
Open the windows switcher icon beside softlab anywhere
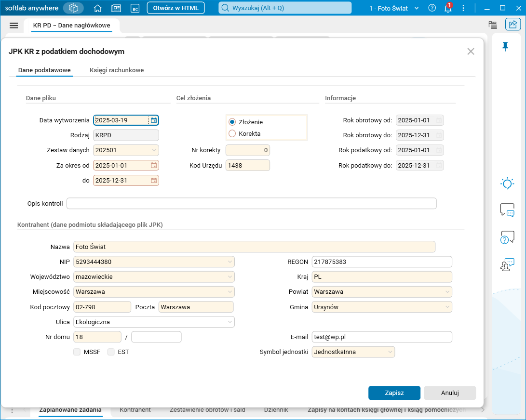pyautogui.click(x=73, y=8)
